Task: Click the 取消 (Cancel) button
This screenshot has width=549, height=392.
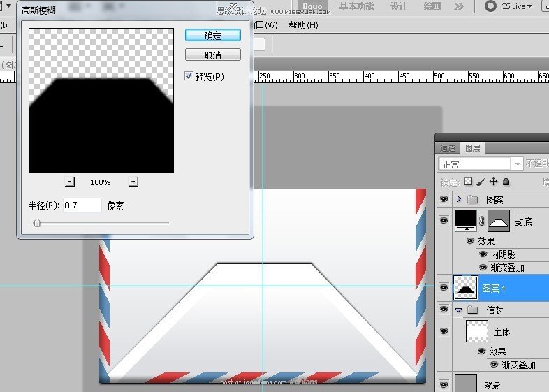Action: click(212, 55)
